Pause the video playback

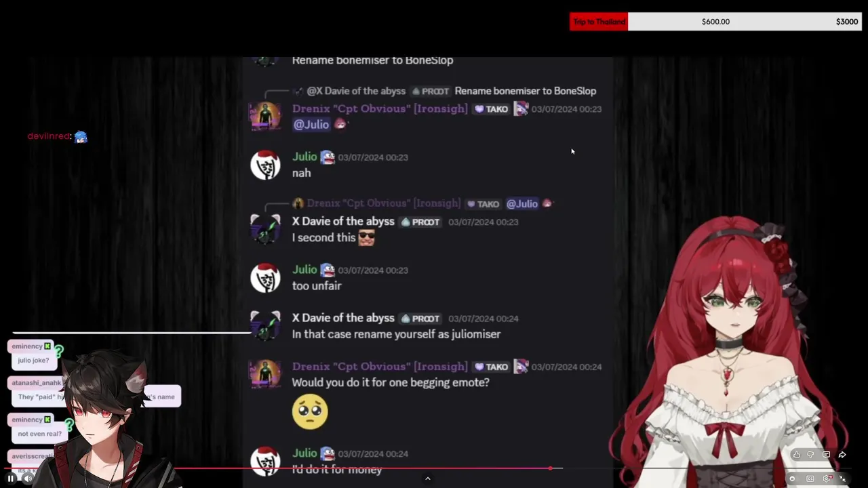click(x=11, y=479)
